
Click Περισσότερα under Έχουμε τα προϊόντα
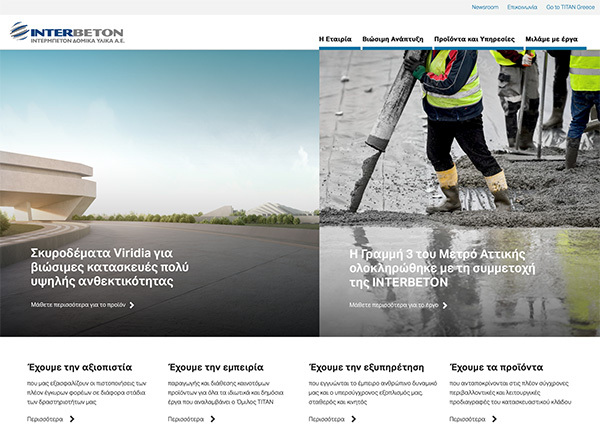[467, 419]
